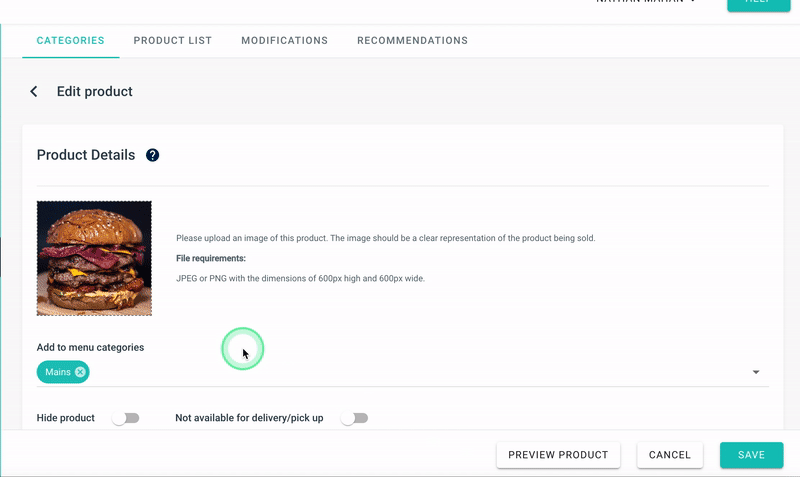
Task: Switch to the Categories tab
Action: [x=70, y=41]
